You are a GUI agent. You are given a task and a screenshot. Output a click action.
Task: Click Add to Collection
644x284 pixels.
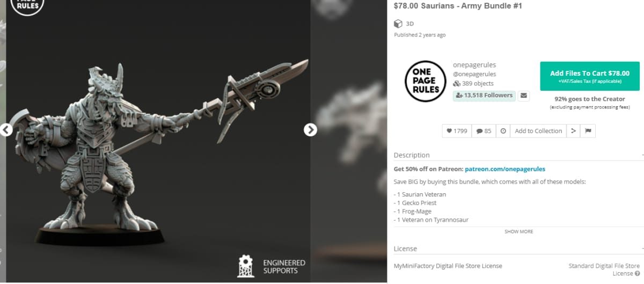[x=538, y=131]
